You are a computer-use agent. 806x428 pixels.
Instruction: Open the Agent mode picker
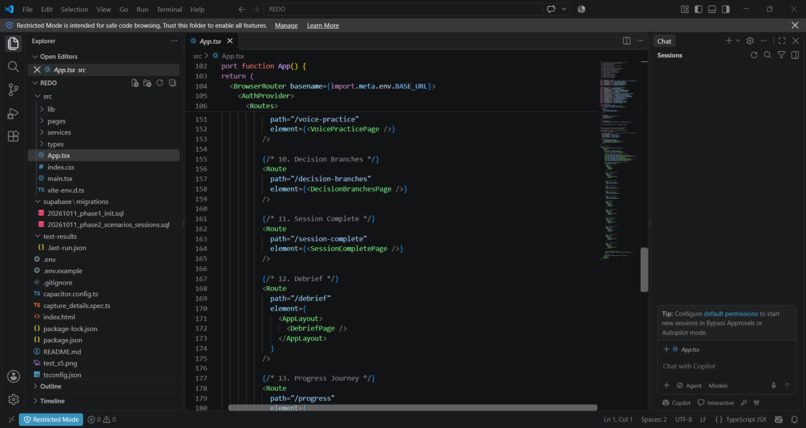pos(689,385)
